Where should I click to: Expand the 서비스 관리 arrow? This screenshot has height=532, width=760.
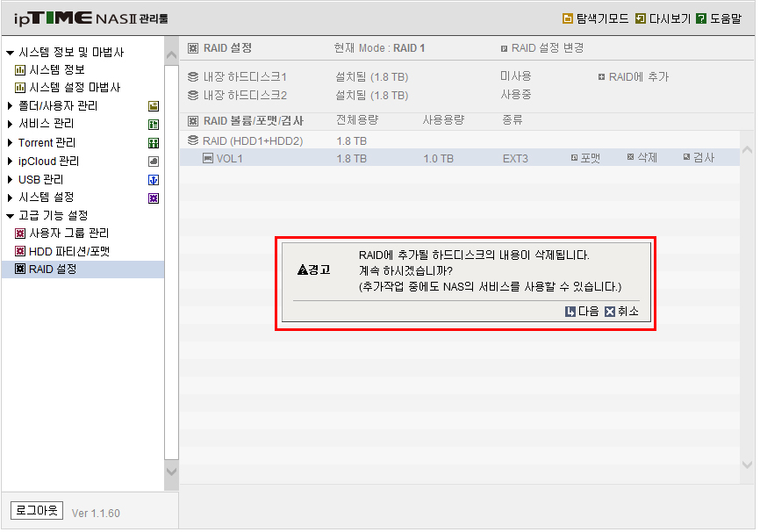pos(10,124)
